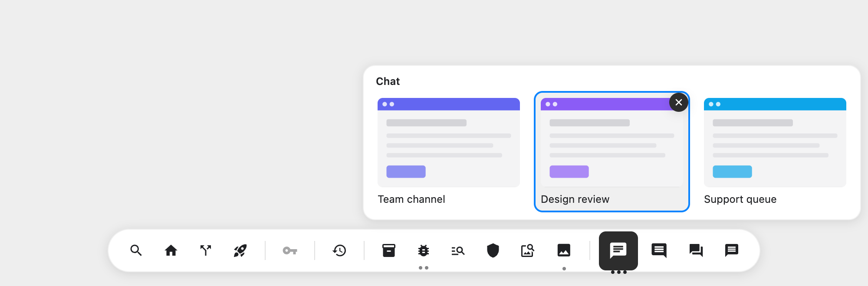Screen dimensions: 868x286
Task: Select the Team channel window thumbnail
Action: tap(449, 143)
